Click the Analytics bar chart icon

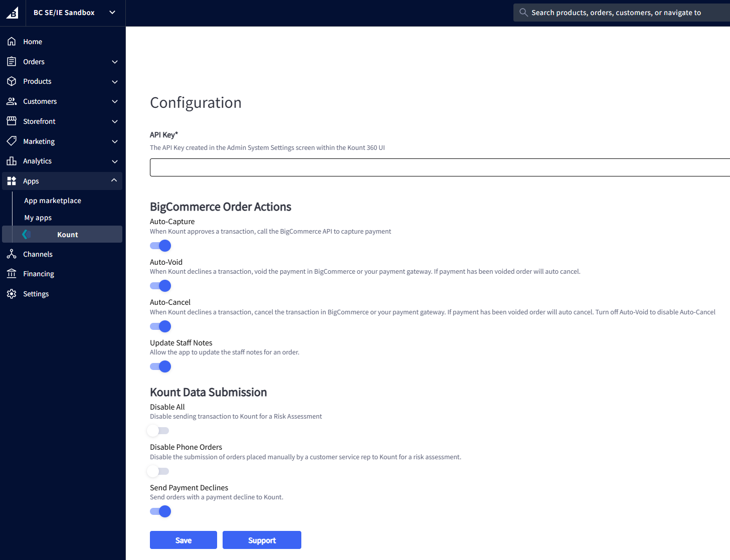(12, 161)
